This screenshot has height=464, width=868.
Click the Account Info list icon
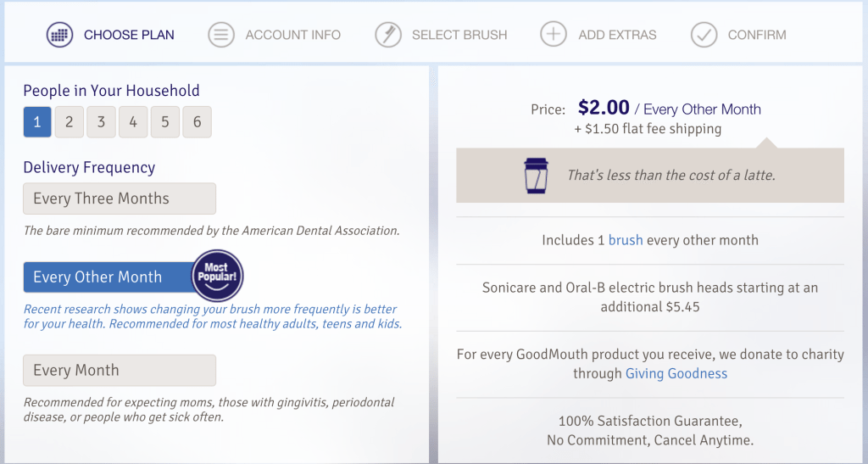[221, 34]
